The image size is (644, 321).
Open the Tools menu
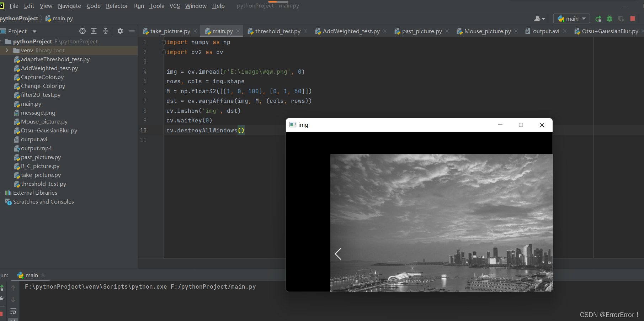(156, 6)
